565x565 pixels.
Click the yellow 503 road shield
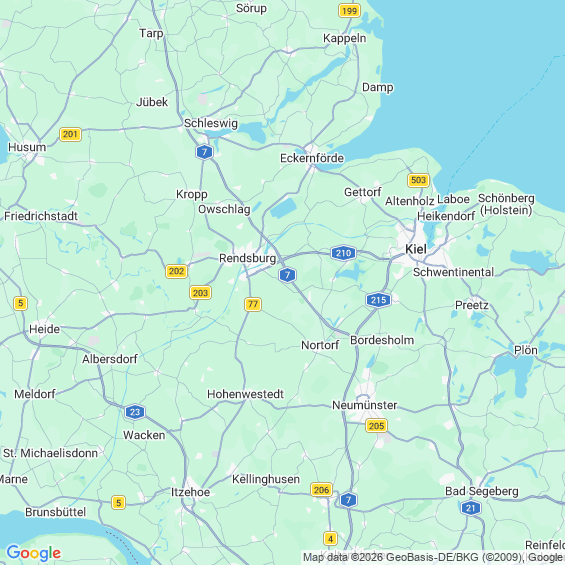click(x=418, y=180)
